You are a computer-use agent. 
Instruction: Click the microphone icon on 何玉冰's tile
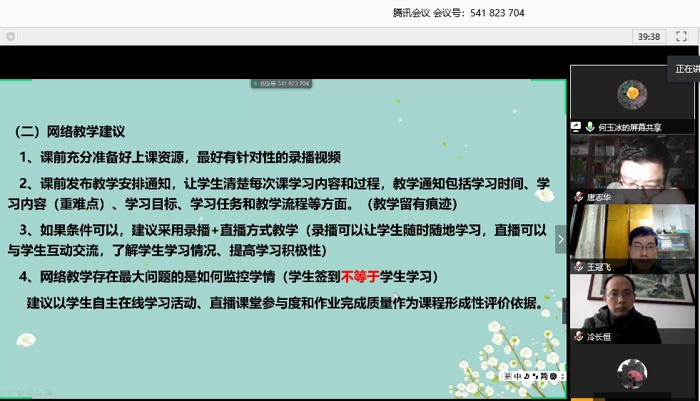click(589, 128)
